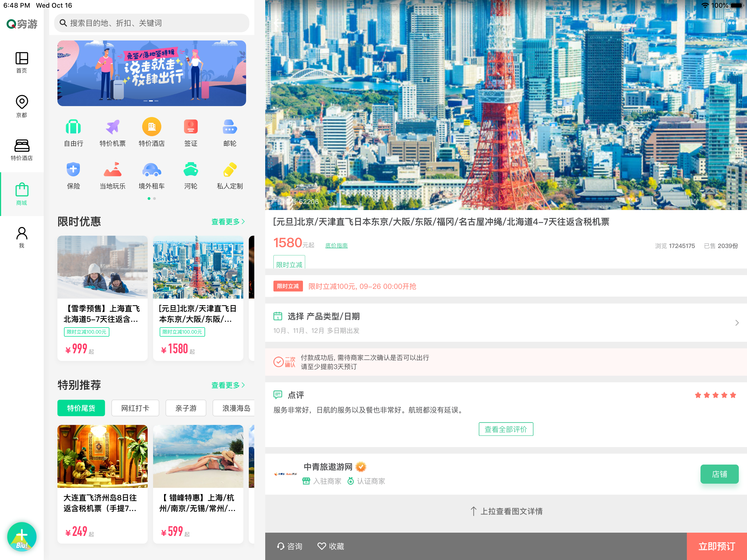747x560 pixels.
Task: Click the 二次确认 check icon
Action: (278, 362)
